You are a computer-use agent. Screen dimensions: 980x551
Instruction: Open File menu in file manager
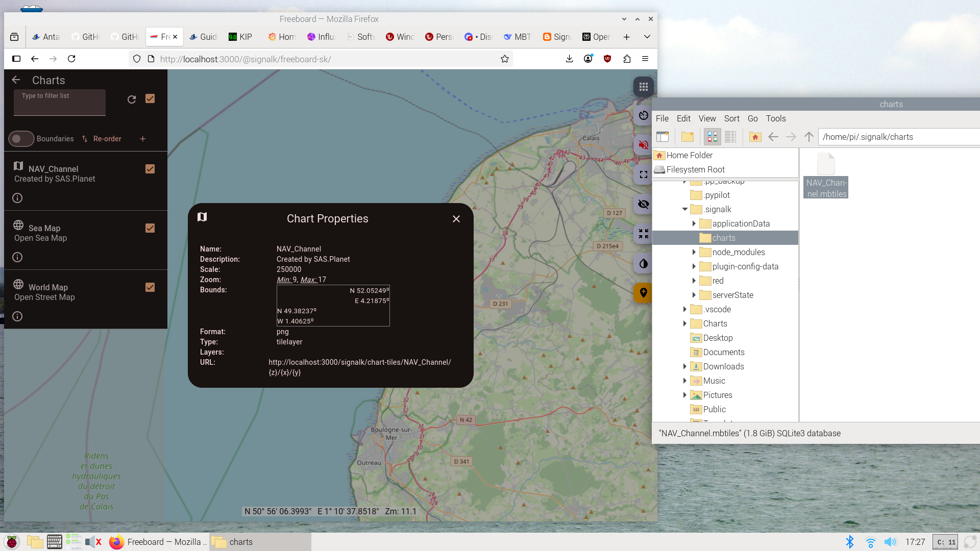tap(662, 118)
